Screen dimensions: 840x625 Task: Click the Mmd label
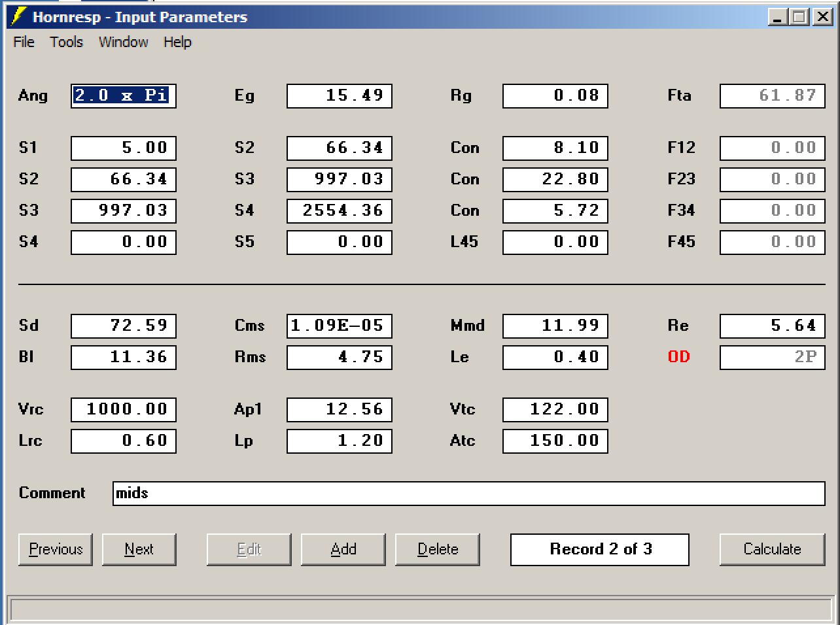pyautogui.click(x=467, y=326)
